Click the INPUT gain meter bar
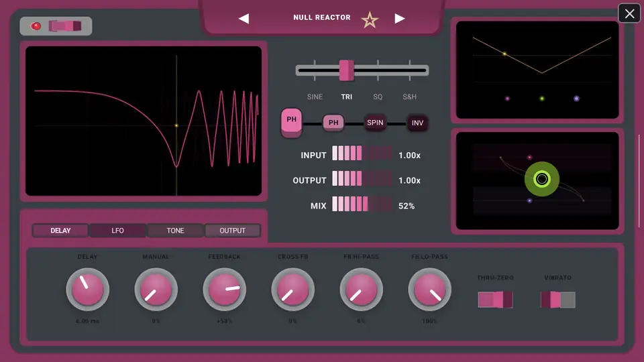This screenshot has height=362, width=644. [362, 153]
